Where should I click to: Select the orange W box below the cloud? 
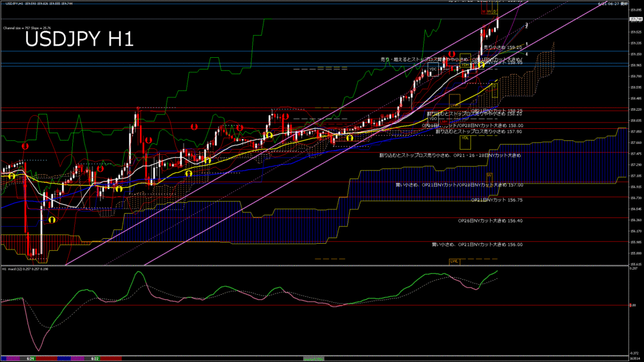click(489, 175)
